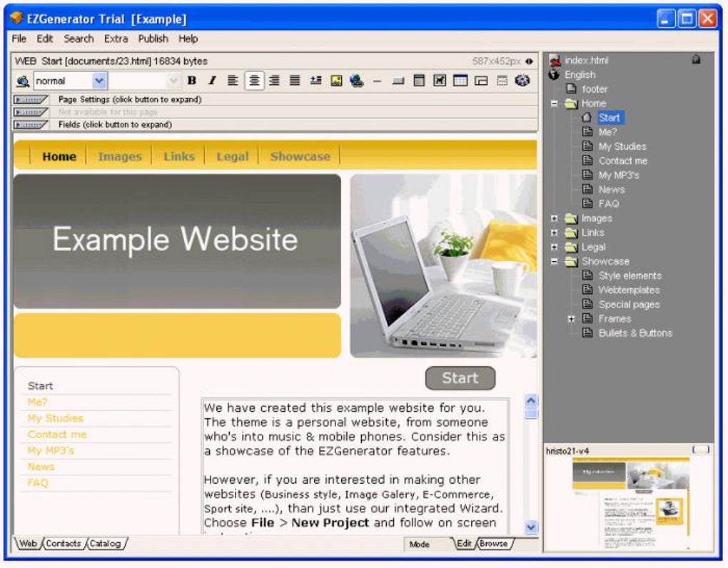Click the Bold formatting icon
The width and height of the screenshot is (728, 568).
[x=191, y=81]
